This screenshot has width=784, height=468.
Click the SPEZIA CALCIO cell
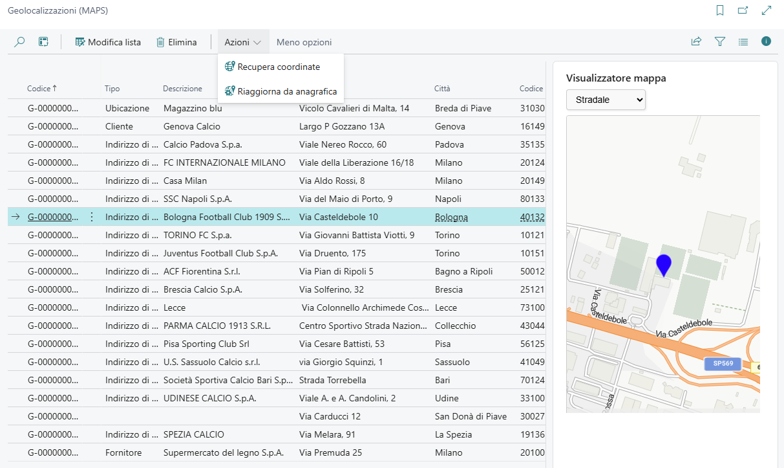coord(194,434)
